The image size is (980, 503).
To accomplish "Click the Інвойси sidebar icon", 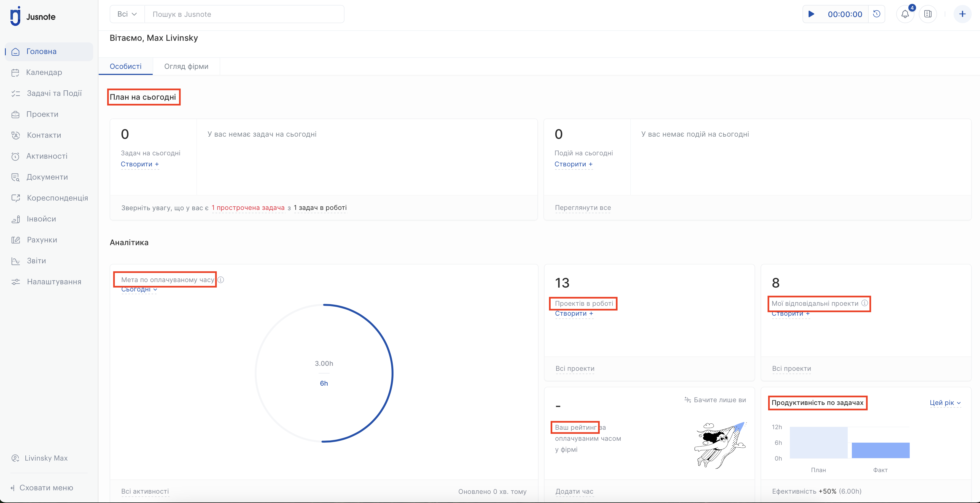I will (16, 219).
